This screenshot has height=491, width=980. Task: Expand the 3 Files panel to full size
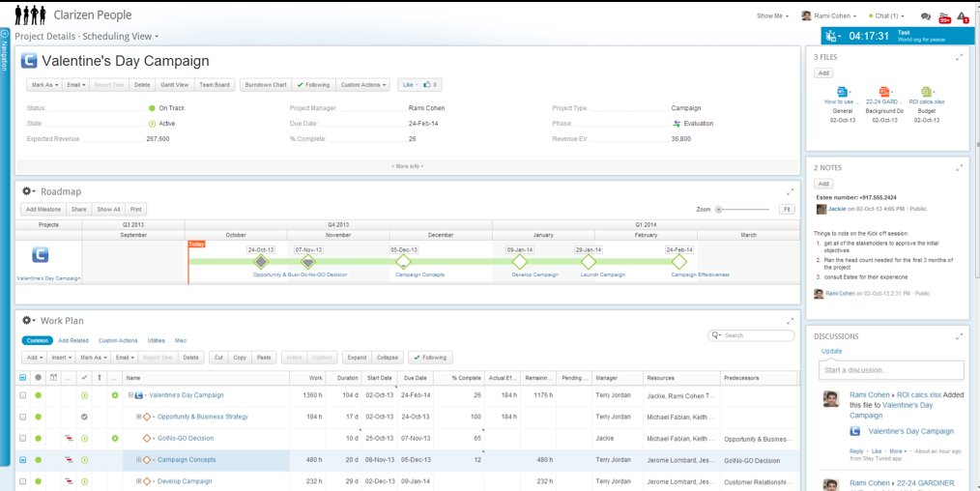[x=960, y=57]
